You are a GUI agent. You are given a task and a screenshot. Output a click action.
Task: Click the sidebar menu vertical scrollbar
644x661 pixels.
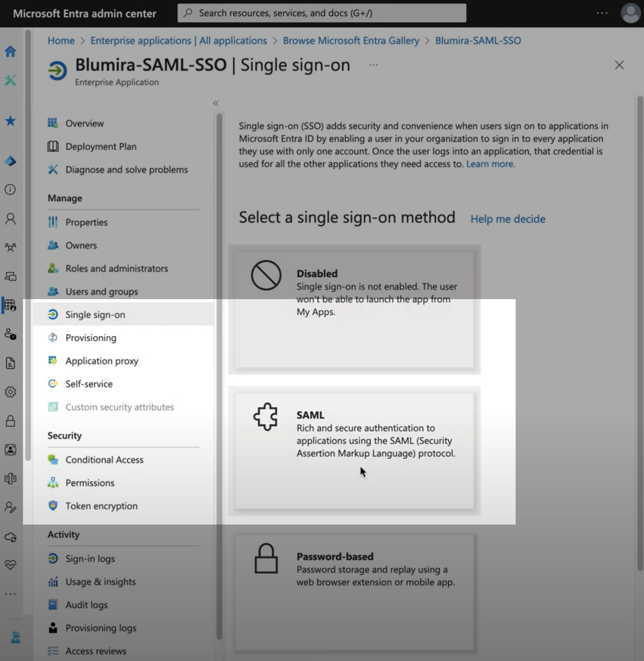219,376
